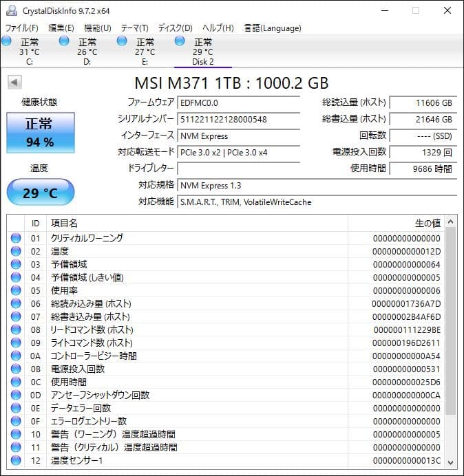This screenshot has height=476, width=464.
Task: Click the blue status orb for drive D:
Action: pyautogui.click(x=64, y=41)
